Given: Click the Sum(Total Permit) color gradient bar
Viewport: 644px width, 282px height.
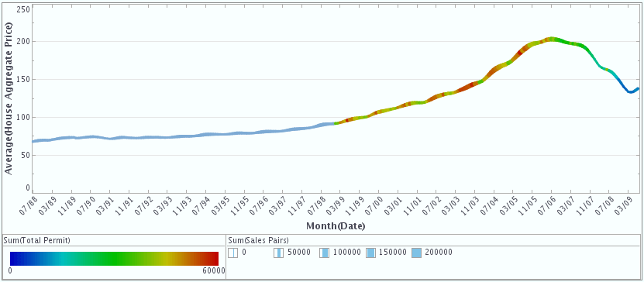Looking at the screenshot, I should (x=114, y=259).
